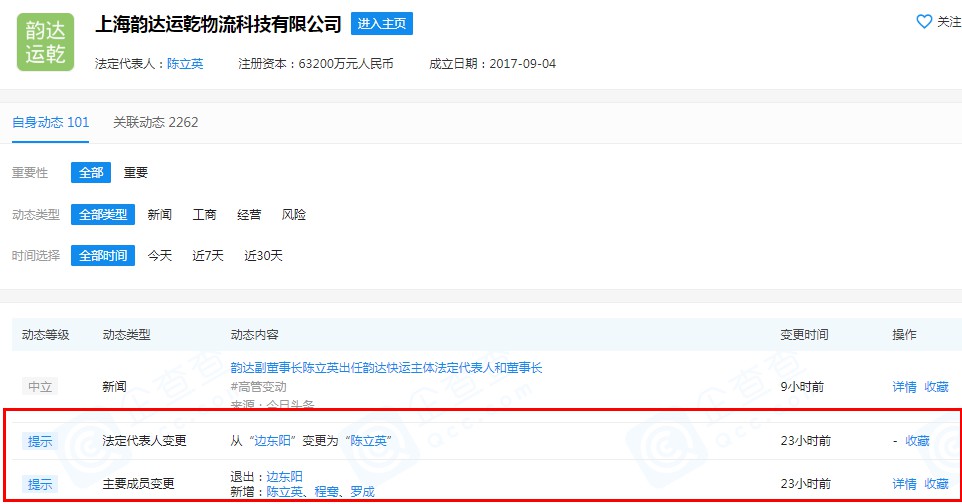Screen dimensions: 962x504
Task: Click the green 韵达运乾 company logo
Action: tap(45, 42)
